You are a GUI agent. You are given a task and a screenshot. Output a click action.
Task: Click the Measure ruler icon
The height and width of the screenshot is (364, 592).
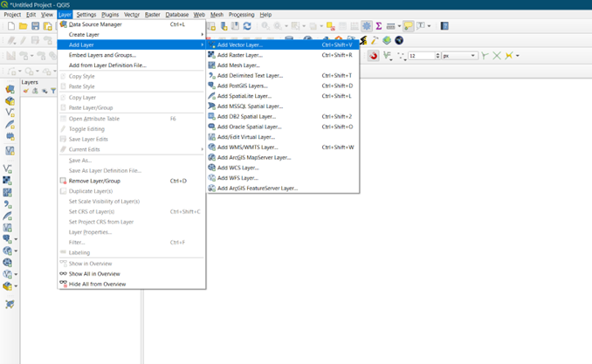click(391, 26)
